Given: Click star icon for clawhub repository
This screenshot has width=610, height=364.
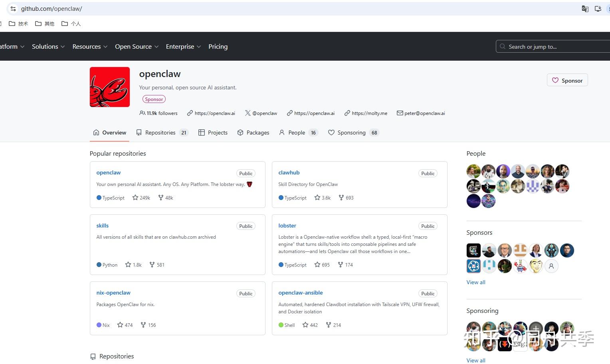Looking at the screenshot, I should point(317,198).
